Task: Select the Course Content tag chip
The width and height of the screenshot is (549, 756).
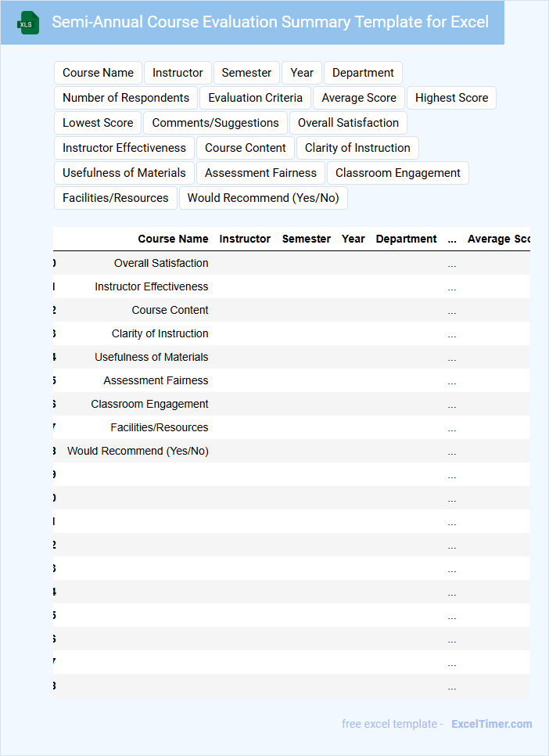Action: click(x=246, y=148)
